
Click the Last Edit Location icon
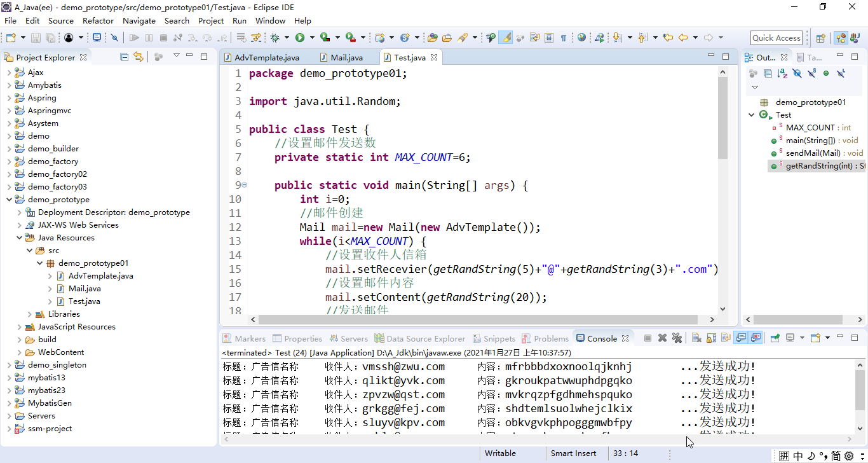coord(668,38)
